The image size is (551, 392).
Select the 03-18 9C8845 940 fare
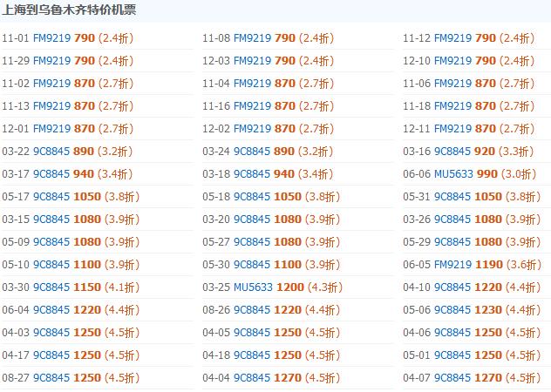(x=268, y=174)
